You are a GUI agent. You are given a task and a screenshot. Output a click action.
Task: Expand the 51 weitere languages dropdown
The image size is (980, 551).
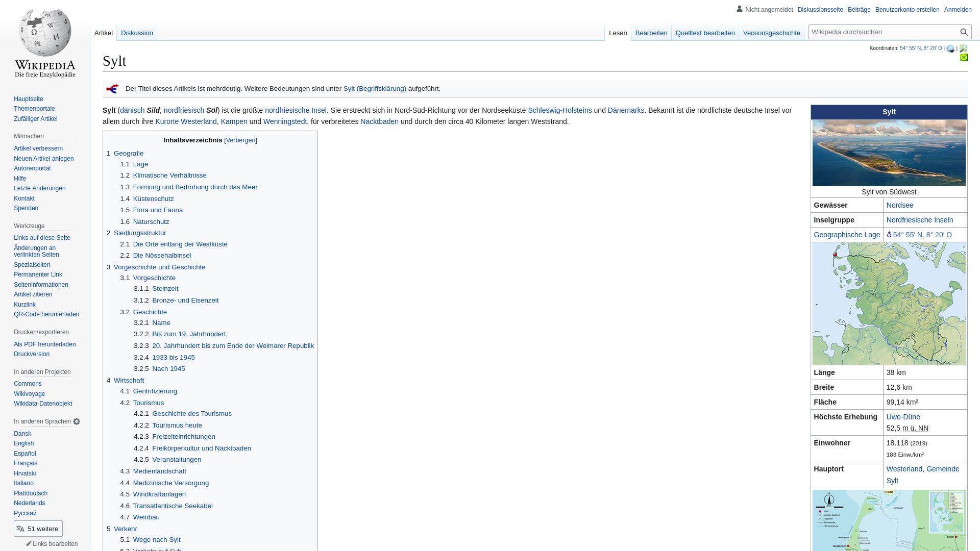[38, 528]
